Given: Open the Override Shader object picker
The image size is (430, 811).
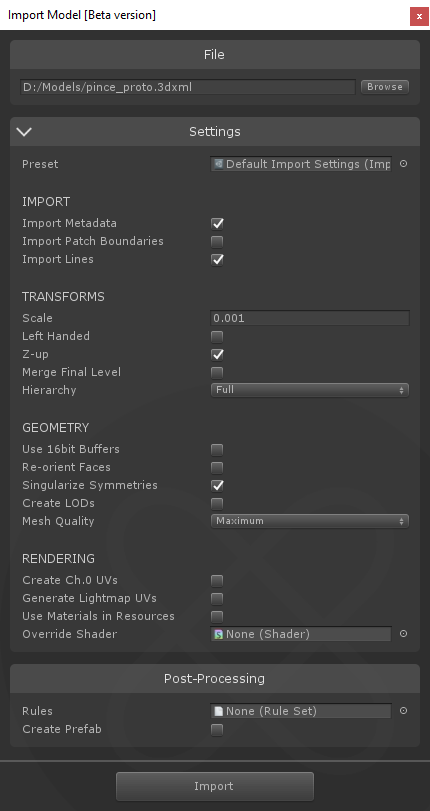Looking at the screenshot, I should pos(404,634).
